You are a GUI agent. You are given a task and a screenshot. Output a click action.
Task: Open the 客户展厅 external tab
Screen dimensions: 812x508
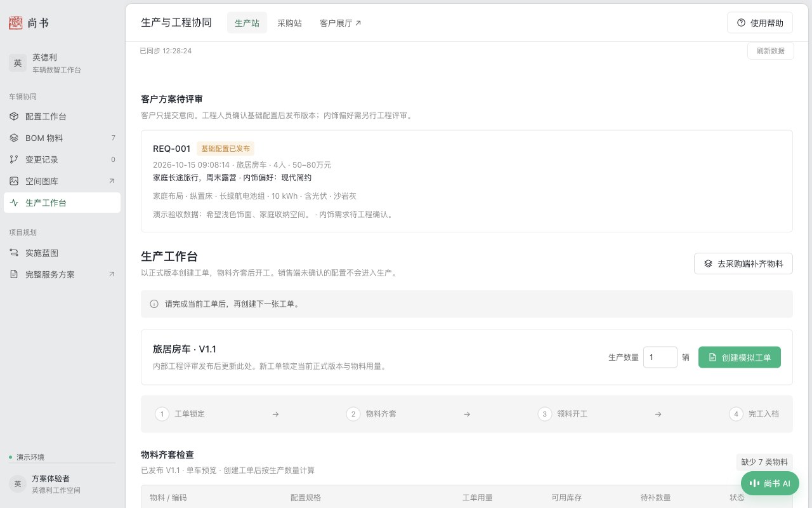pyautogui.click(x=341, y=23)
